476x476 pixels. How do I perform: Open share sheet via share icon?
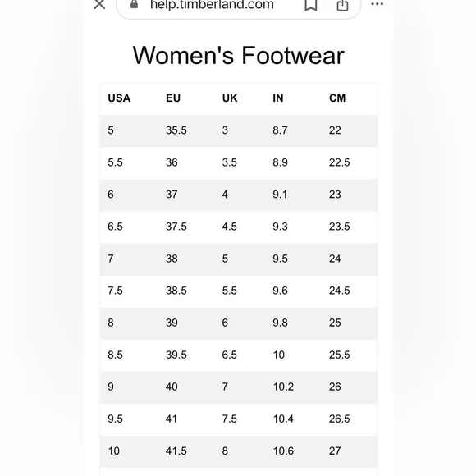342,5
